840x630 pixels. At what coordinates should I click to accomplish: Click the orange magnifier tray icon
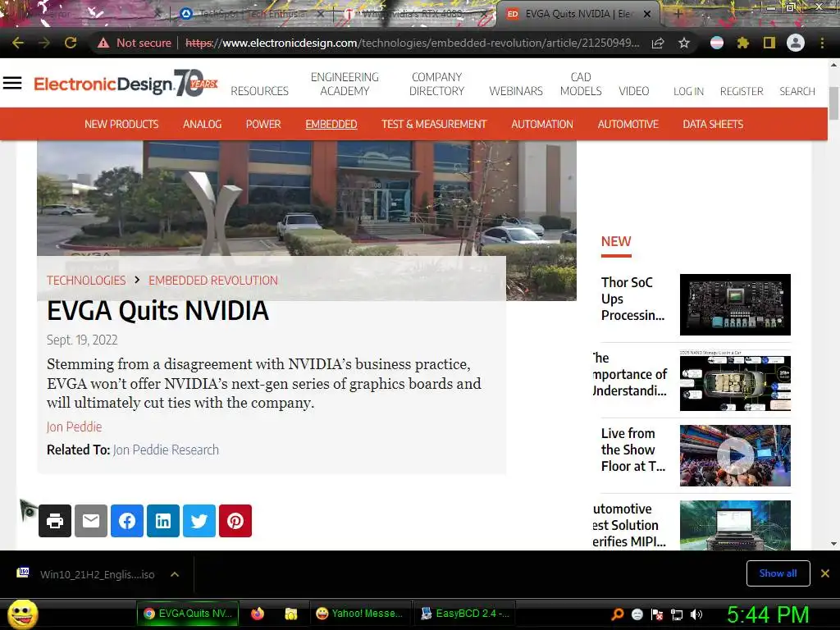point(618,614)
